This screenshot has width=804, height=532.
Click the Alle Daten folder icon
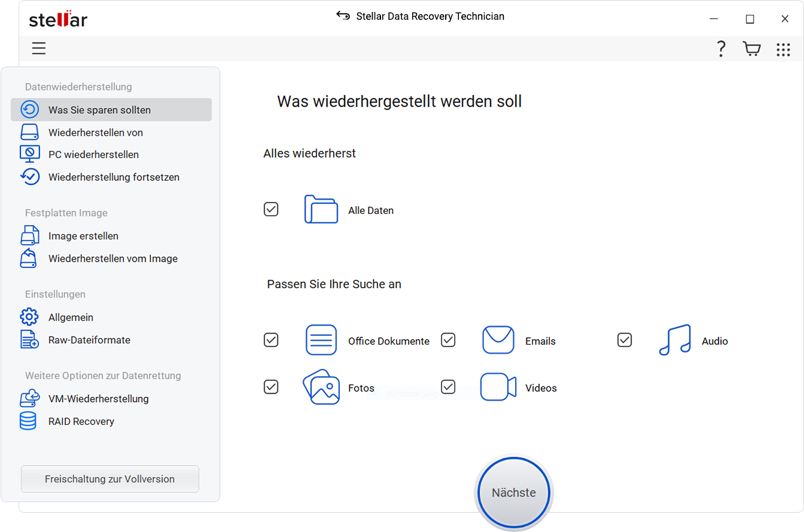pos(321,209)
